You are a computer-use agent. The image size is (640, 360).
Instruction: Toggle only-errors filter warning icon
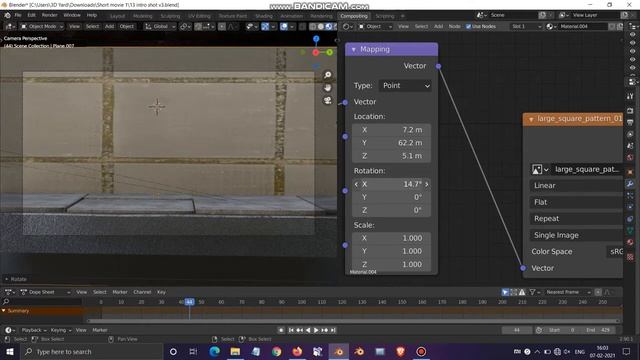pos(522,292)
